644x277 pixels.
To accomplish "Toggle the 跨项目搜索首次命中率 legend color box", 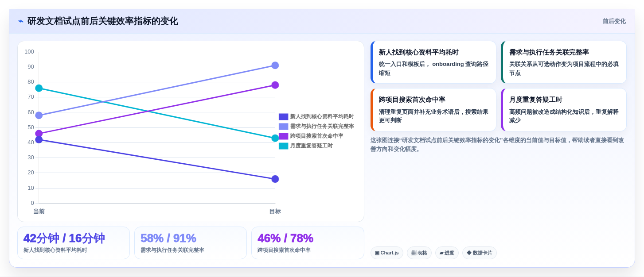I will click(284, 136).
